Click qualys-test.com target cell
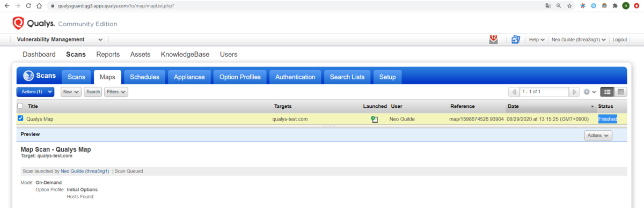This screenshot has height=208, width=644. (290, 119)
